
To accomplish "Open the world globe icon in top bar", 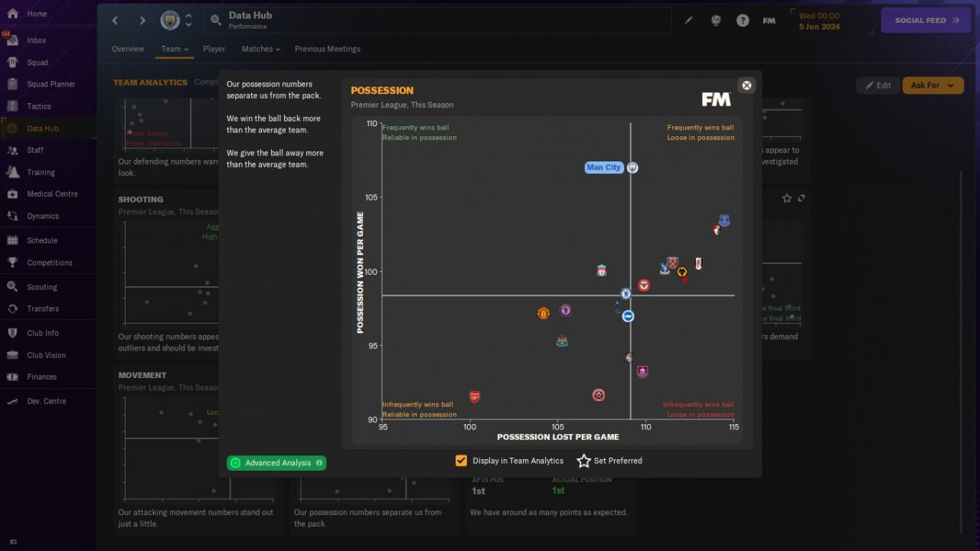I will tap(716, 21).
